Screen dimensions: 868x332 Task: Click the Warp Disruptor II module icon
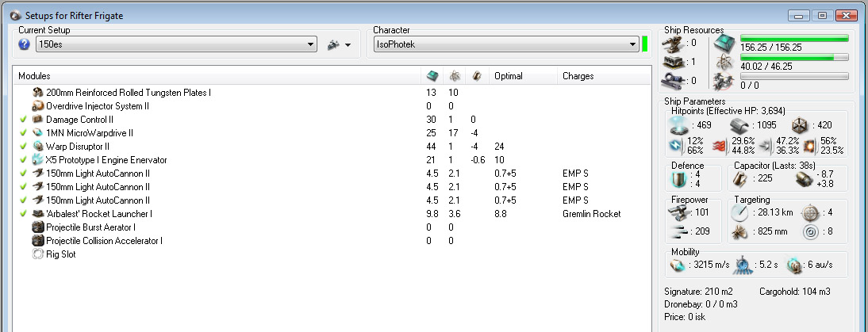(x=37, y=147)
